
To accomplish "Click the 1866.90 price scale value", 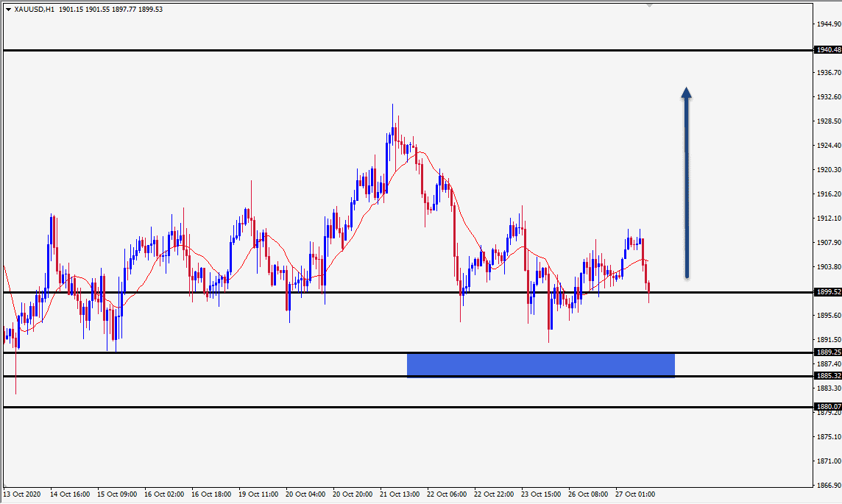I will point(829,485).
